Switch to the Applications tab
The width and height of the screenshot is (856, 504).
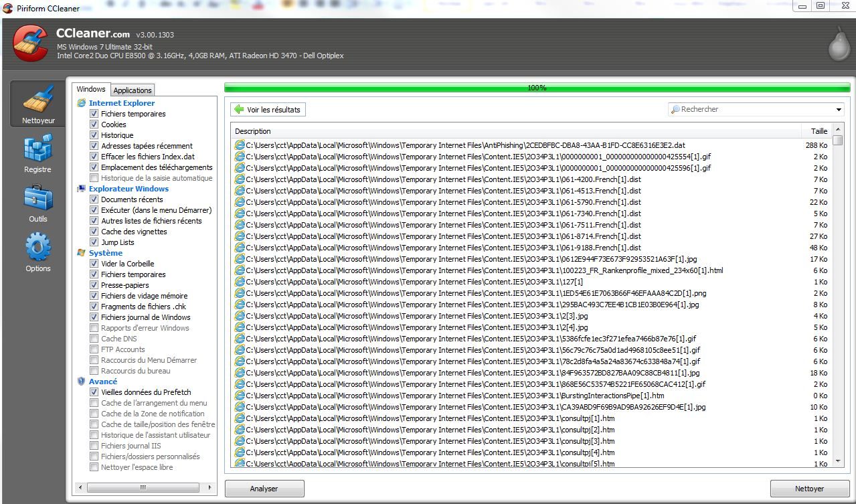coord(133,90)
